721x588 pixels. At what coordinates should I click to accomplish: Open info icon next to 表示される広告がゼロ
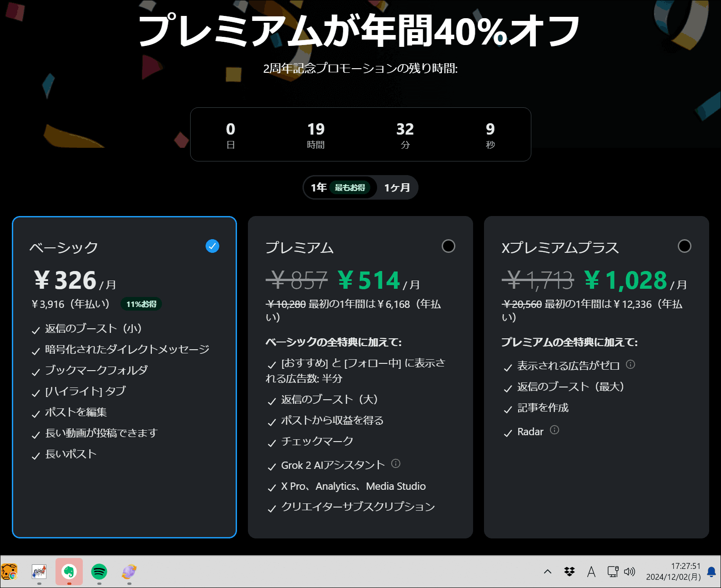click(630, 364)
